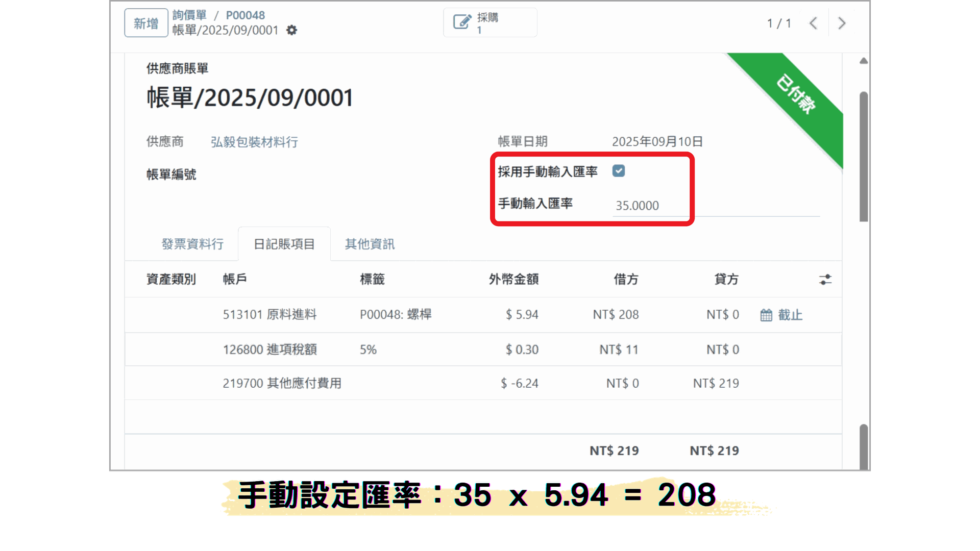
Task: Sort by the 借方 column header
Action: tap(626, 280)
